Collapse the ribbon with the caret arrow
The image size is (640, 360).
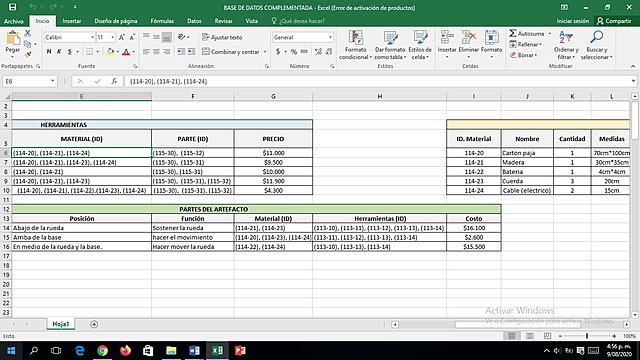[x=633, y=66]
